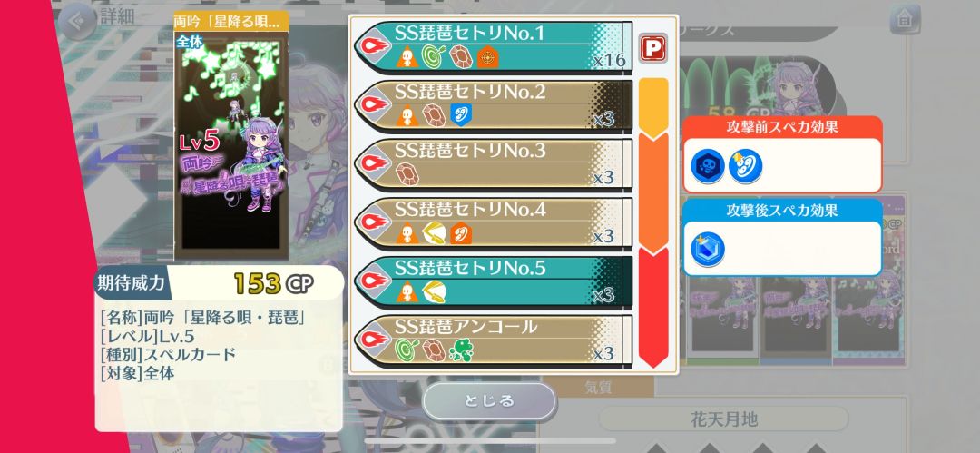Tap the blue swirl buff icon under 攻撃前スペカ効果

pos(745,166)
